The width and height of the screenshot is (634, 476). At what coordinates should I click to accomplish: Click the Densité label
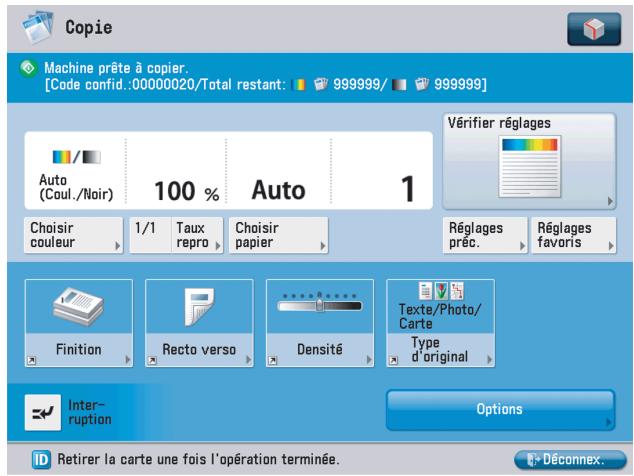(319, 349)
